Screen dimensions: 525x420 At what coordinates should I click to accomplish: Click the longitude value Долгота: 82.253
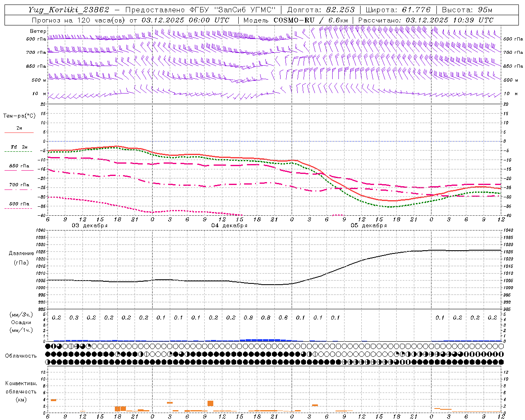(321, 9)
